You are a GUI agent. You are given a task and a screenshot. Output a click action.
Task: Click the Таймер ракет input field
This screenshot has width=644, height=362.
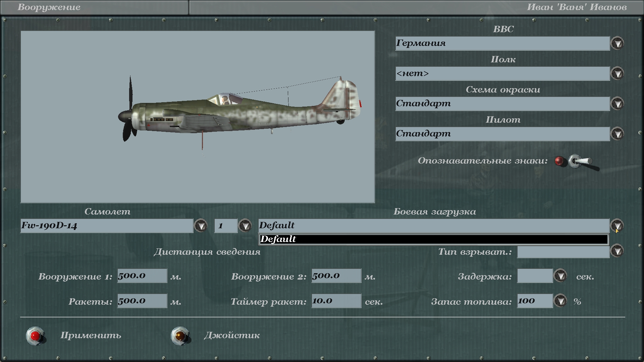336,301
